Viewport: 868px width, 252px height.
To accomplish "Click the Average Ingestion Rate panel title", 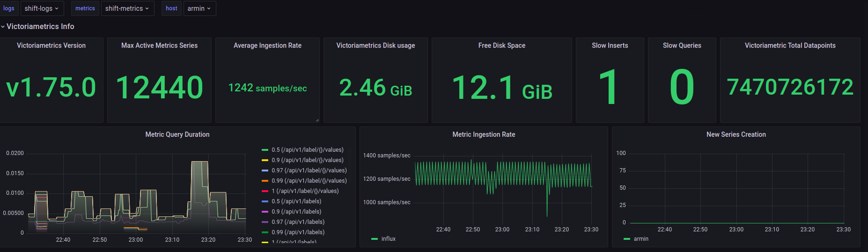I will point(267,45).
